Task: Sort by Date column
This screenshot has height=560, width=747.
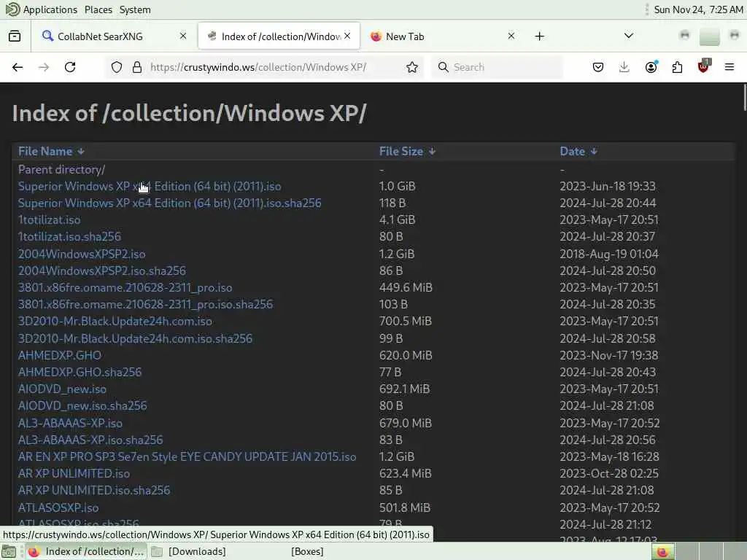Action: point(578,152)
